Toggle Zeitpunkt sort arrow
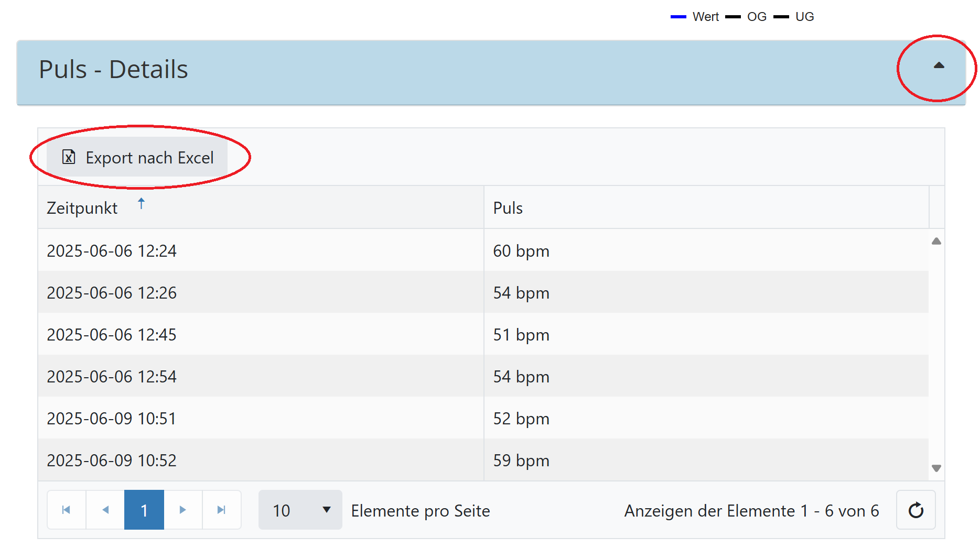The width and height of the screenshot is (980, 559). coord(141,204)
